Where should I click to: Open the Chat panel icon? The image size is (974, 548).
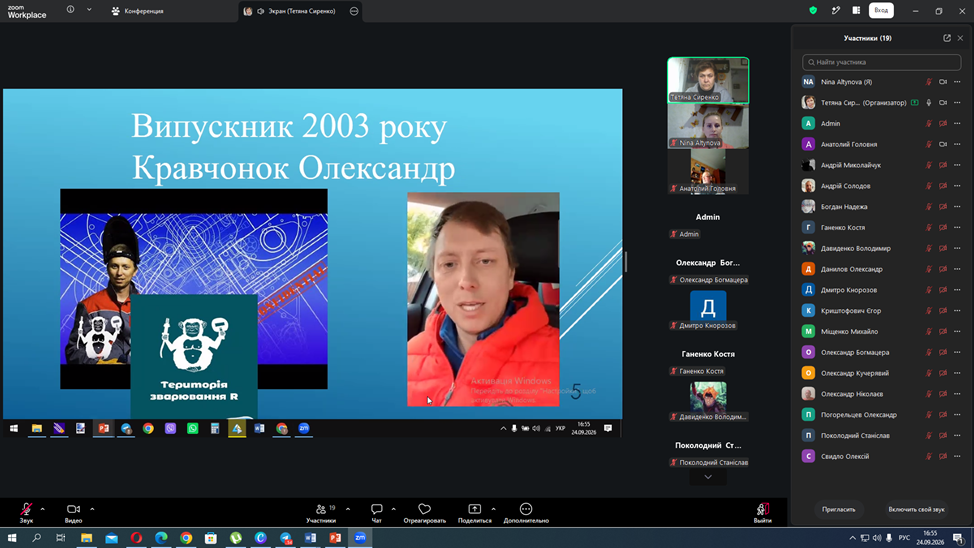(x=376, y=509)
